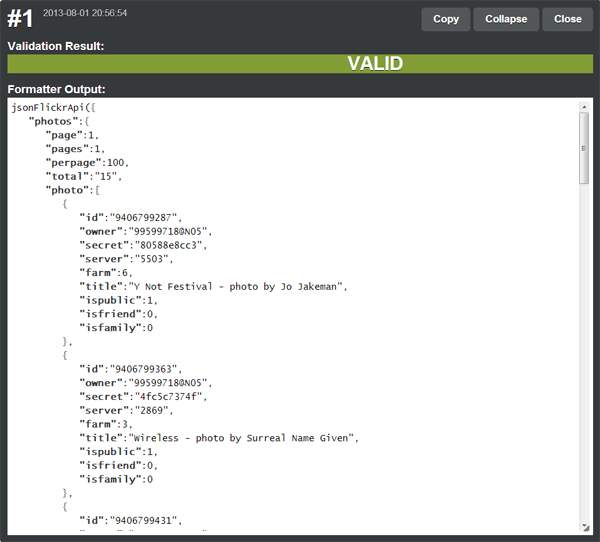Click the timestamp 2013-08-01 20:56:54

[x=85, y=13]
